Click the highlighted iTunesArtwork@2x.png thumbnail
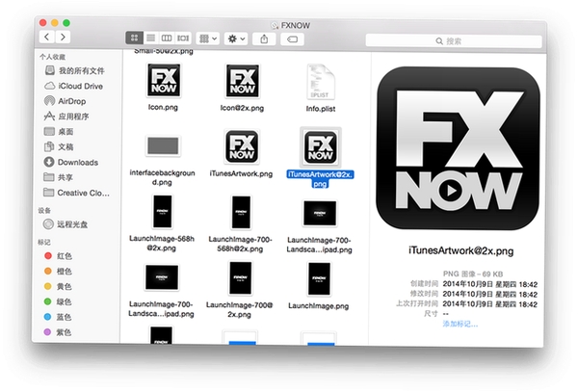 320,147
